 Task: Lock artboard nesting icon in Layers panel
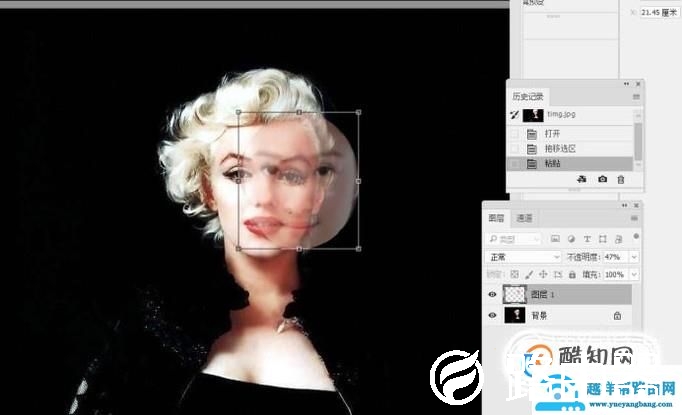[558, 274]
